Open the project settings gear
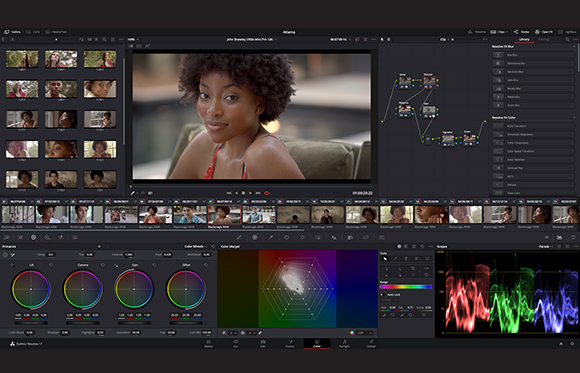The image size is (580, 373). coord(572,344)
